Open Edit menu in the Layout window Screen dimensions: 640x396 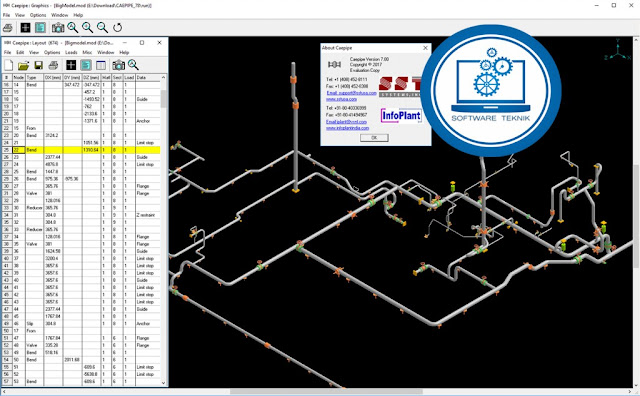(20, 52)
